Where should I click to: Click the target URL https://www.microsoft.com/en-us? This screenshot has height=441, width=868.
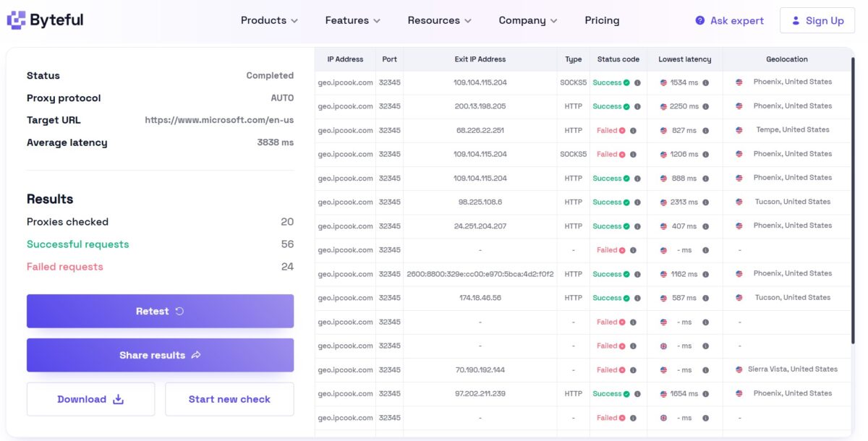pos(219,121)
